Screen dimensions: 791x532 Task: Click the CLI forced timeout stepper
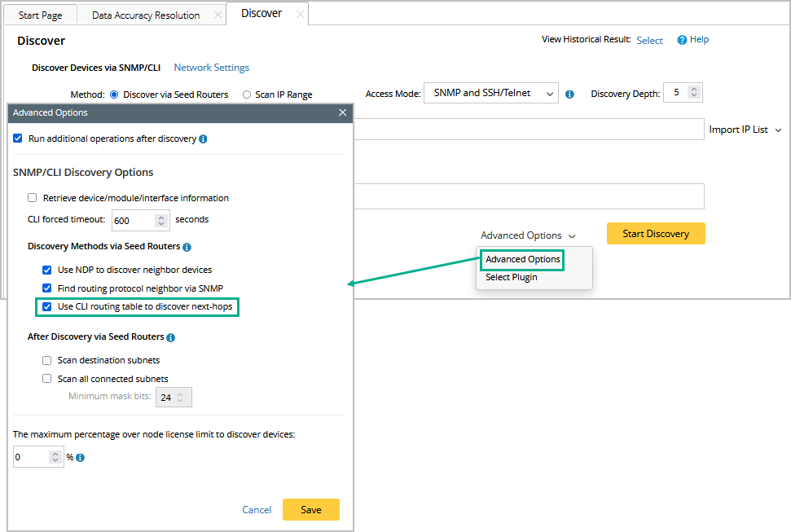[161, 220]
